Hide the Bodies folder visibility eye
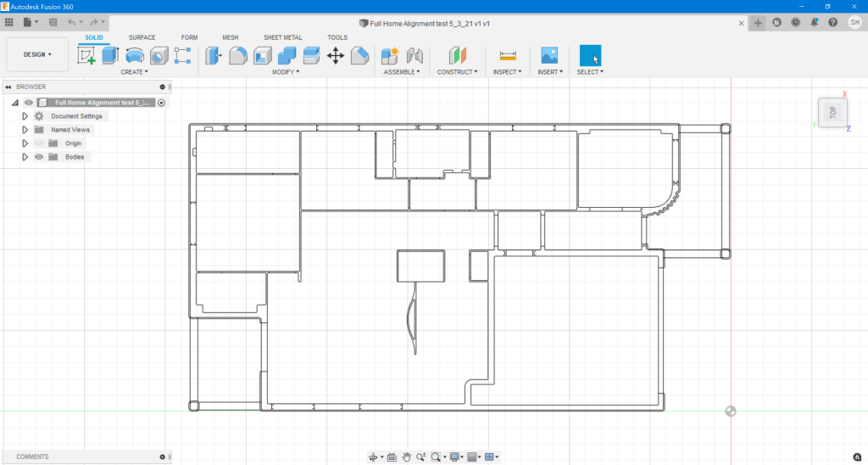Viewport: 868px width, 465px height. [x=39, y=157]
